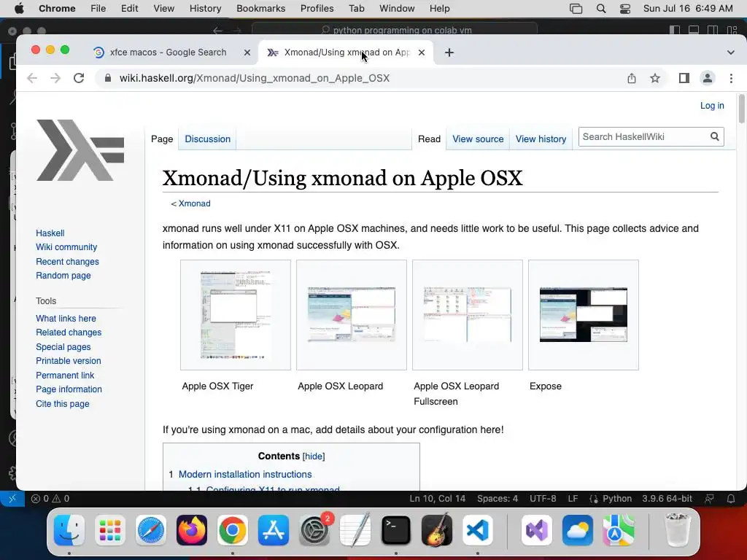This screenshot has height=560, width=747.
Task: Click the What links here link
Action: (66, 319)
